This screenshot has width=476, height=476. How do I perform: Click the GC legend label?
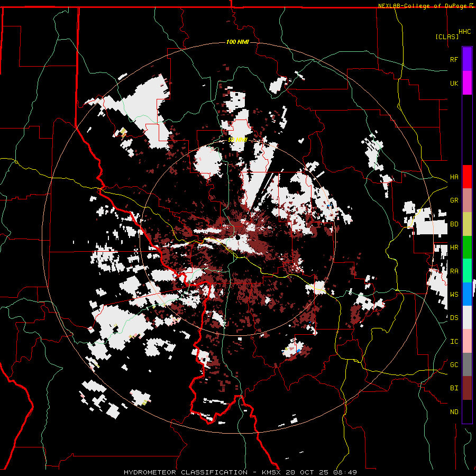coord(454,365)
